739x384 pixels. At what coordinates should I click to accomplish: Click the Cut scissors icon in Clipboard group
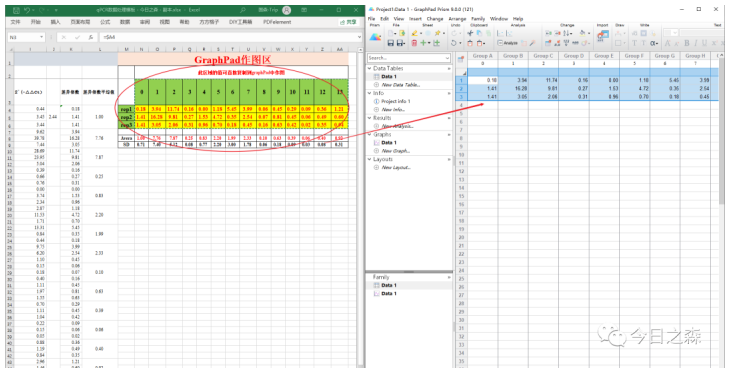pos(470,33)
